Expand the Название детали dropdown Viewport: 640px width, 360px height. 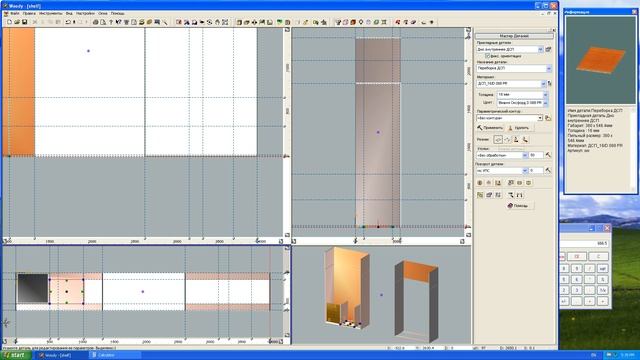549,68
